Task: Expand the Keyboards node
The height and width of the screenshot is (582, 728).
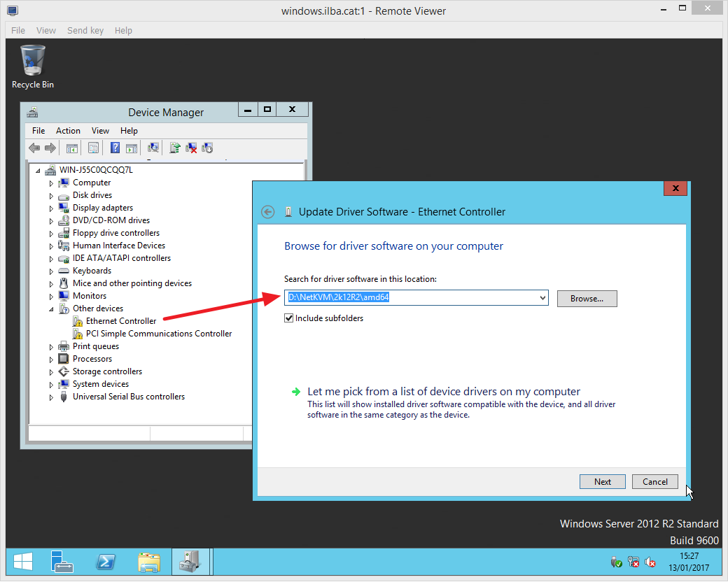Action: coord(51,271)
